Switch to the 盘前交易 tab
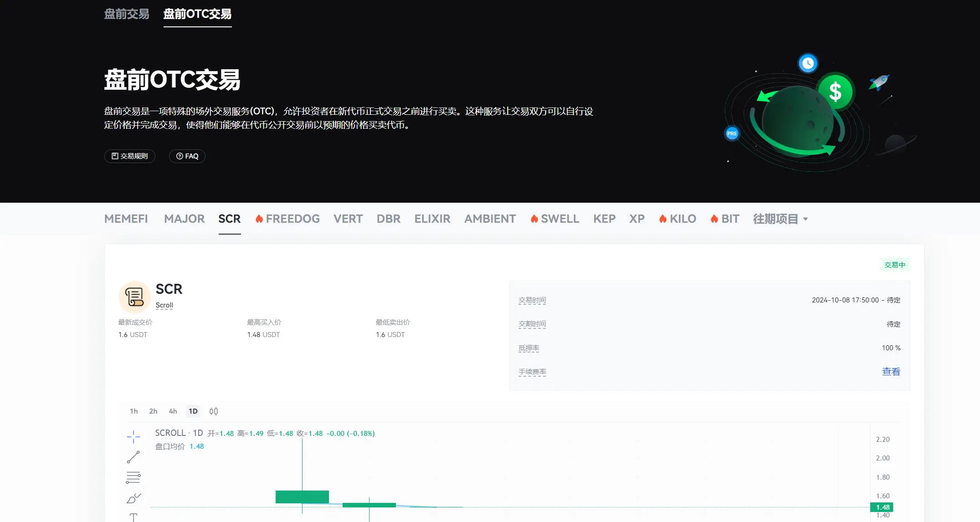The image size is (980, 522). point(127,14)
